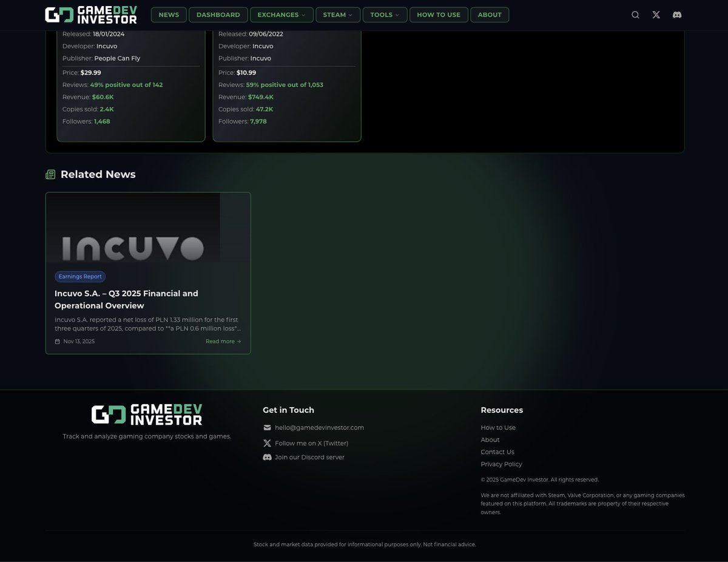Click the X (Twitter) icon in the header
The height and width of the screenshot is (562, 728).
656,15
